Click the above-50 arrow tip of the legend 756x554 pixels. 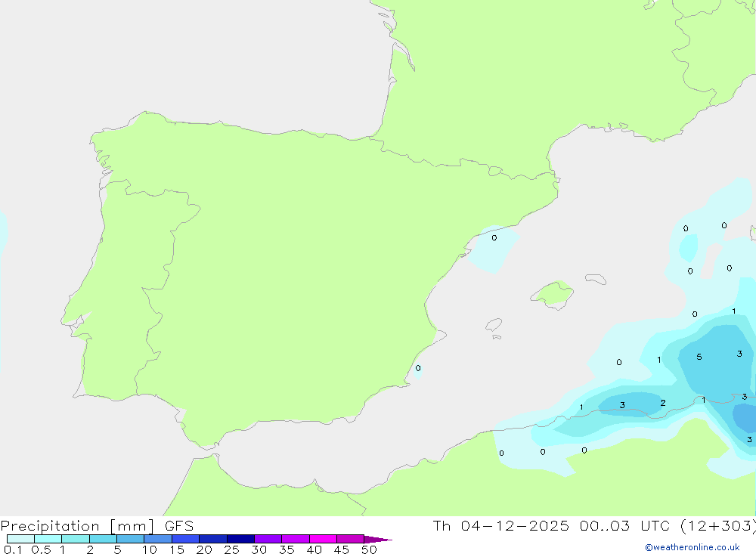[x=378, y=540]
